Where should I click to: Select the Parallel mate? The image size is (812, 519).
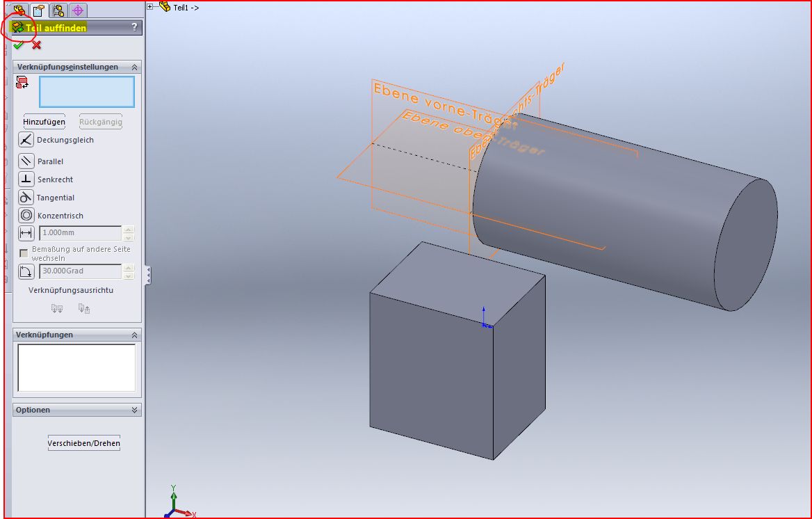pyautogui.click(x=26, y=161)
